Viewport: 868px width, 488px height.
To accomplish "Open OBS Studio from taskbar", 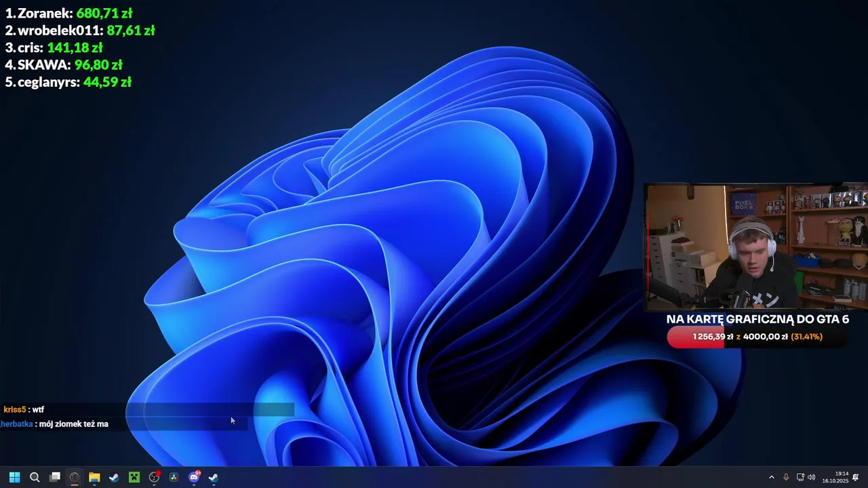I will point(154,477).
